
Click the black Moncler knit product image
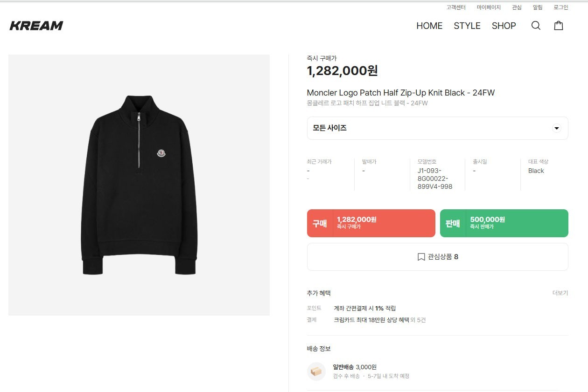(139, 185)
